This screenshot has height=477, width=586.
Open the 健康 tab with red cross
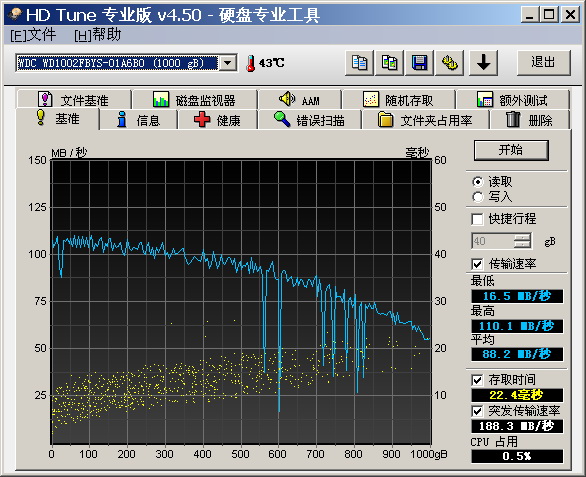tap(218, 120)
